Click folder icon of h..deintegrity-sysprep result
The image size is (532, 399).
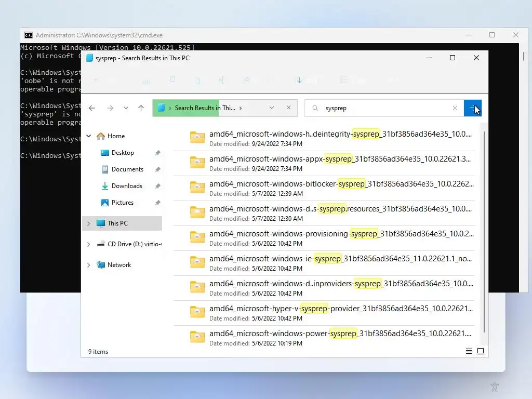point(197,137)
